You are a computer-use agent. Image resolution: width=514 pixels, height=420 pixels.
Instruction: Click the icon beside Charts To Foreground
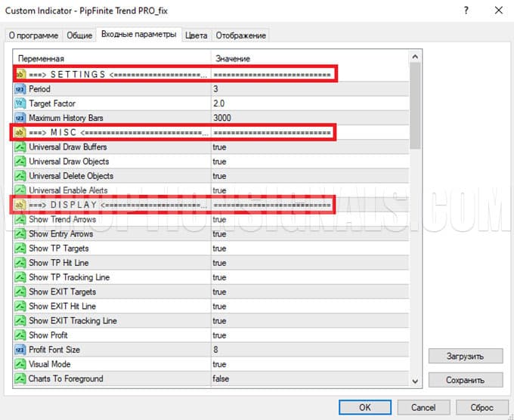pyautogui.click(x=20, y=378)
